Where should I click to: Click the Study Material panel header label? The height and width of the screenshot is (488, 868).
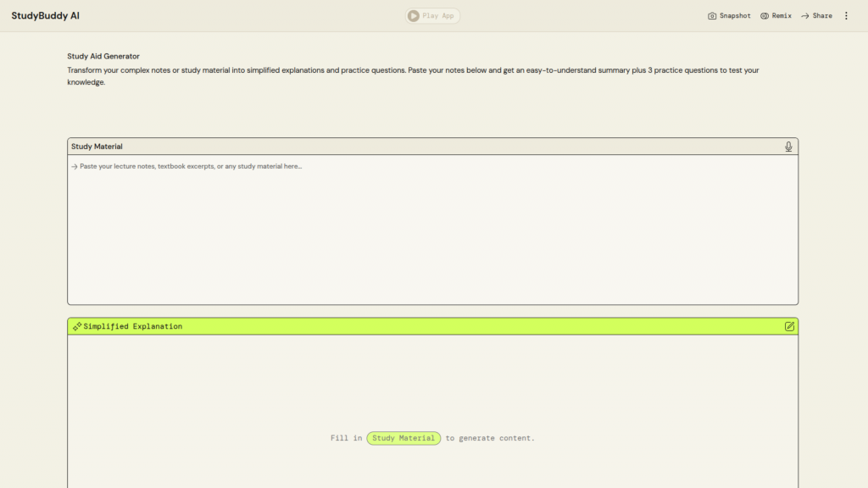click(97, 147)
